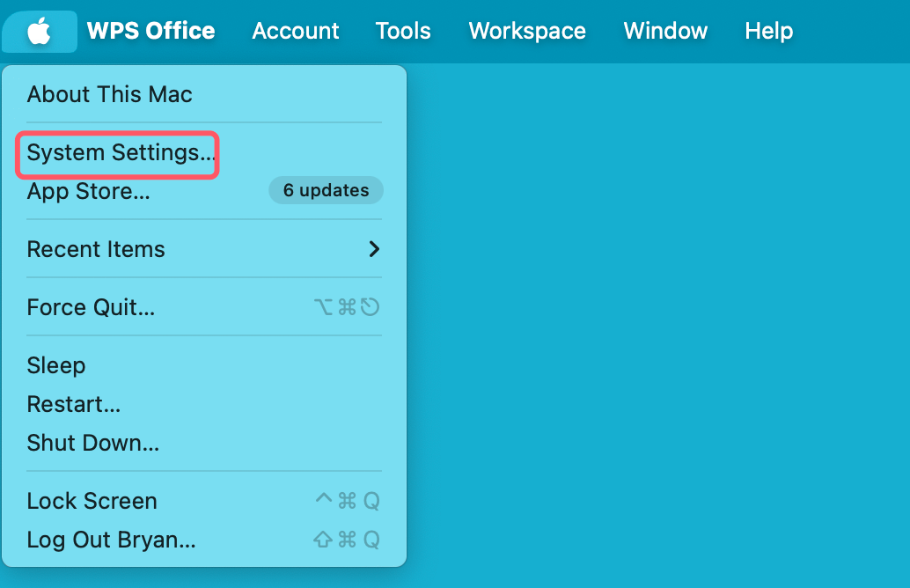
Task: Select About This Mac
Action: 109,94
